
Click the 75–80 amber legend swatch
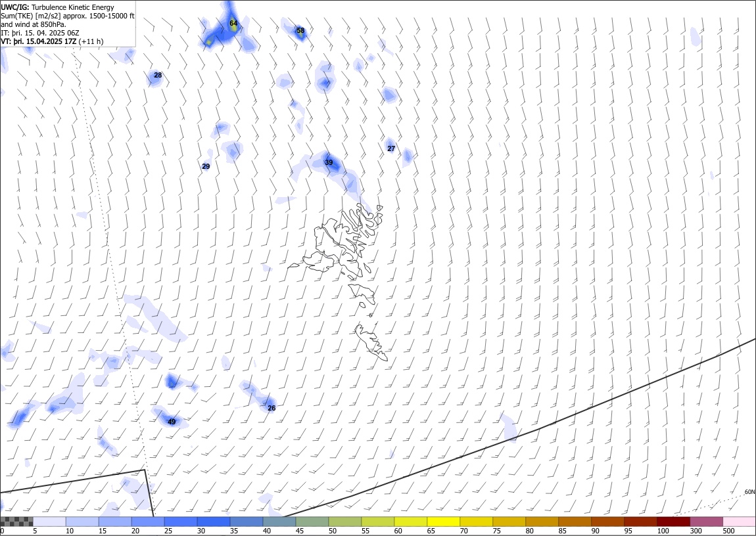point(509,522)
